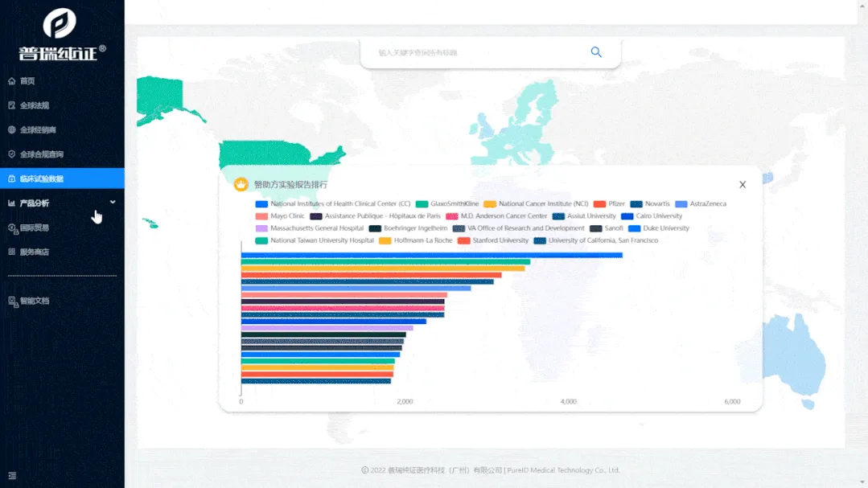Image resolution: width=868 pixels, height=488 pixels.
Task: Click the bottom dark blue bar in chart
Action: click(316, 380)
